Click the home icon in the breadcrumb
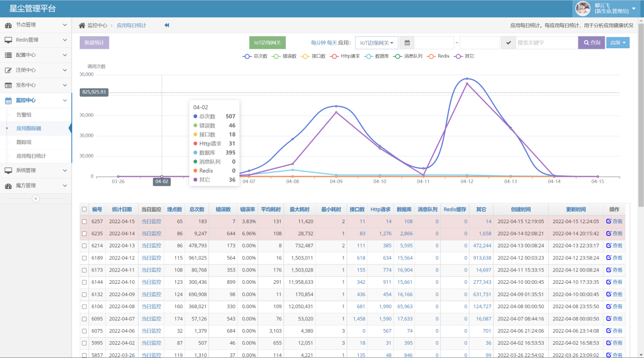The image size is (644, 358). (x=82, y=25)
